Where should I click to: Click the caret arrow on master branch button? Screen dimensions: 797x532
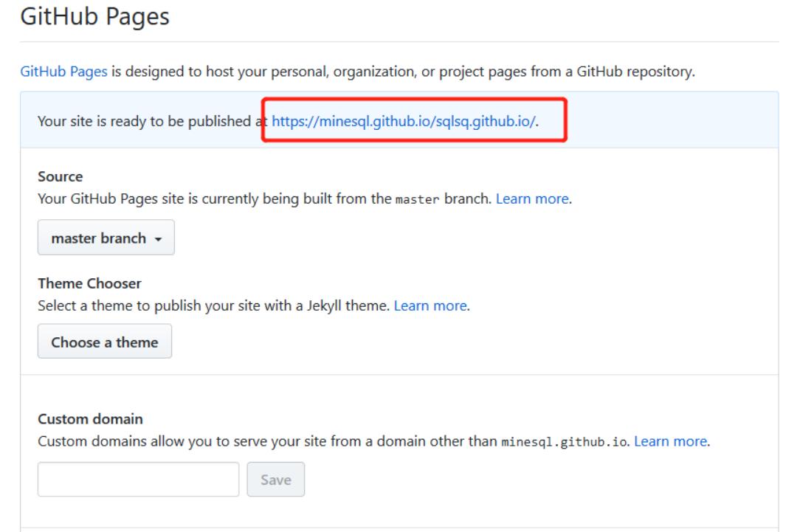158,239
